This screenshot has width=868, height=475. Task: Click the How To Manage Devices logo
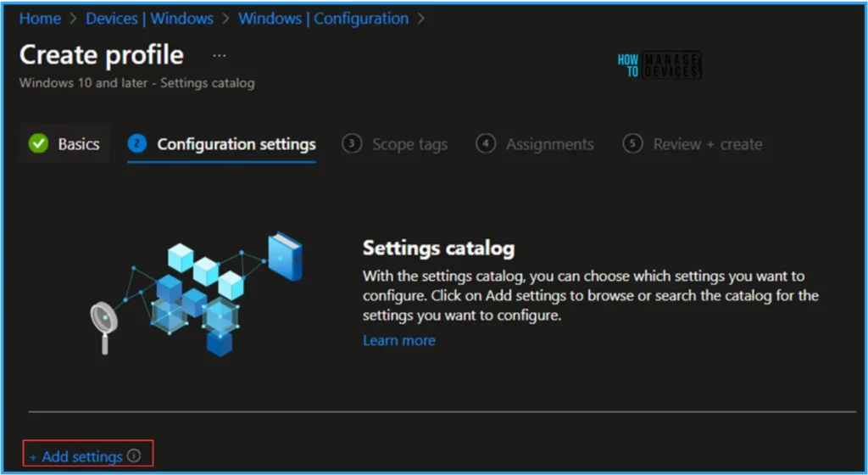pos(659,65)
